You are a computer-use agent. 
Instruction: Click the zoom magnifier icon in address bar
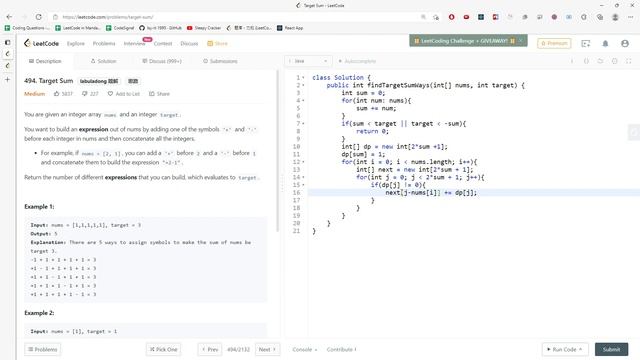click(423, 17)
